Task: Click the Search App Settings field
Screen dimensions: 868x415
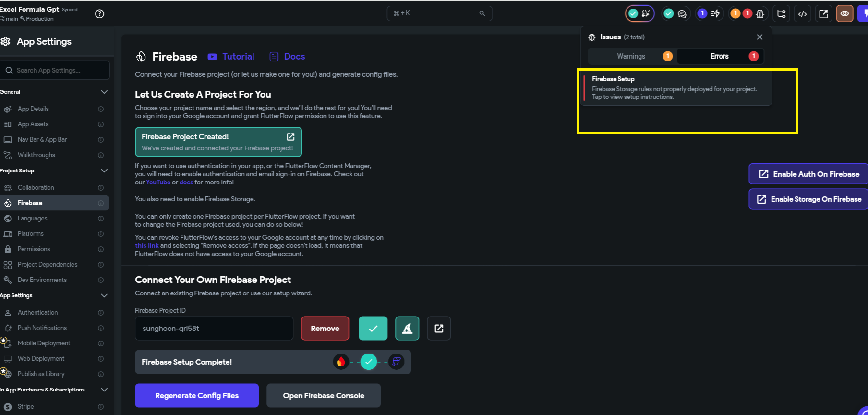Action: point(55,70)
